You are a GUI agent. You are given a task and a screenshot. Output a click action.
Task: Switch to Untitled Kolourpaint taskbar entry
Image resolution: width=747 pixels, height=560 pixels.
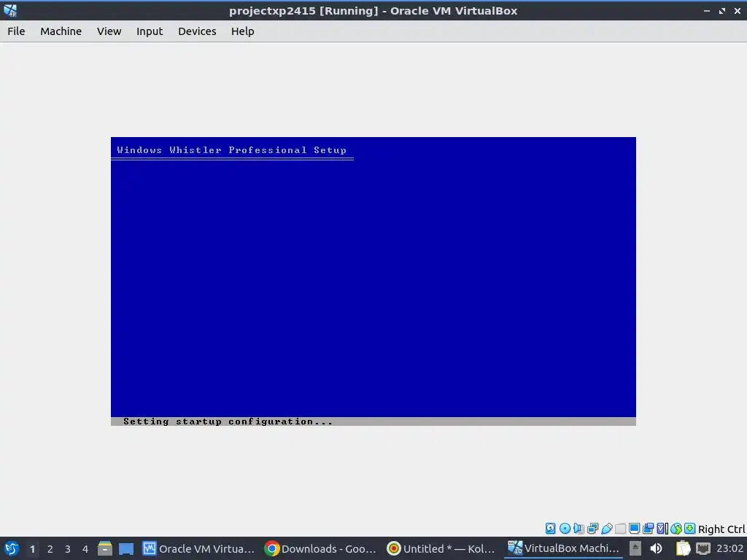pyautogui.click(x=441, y=549)
